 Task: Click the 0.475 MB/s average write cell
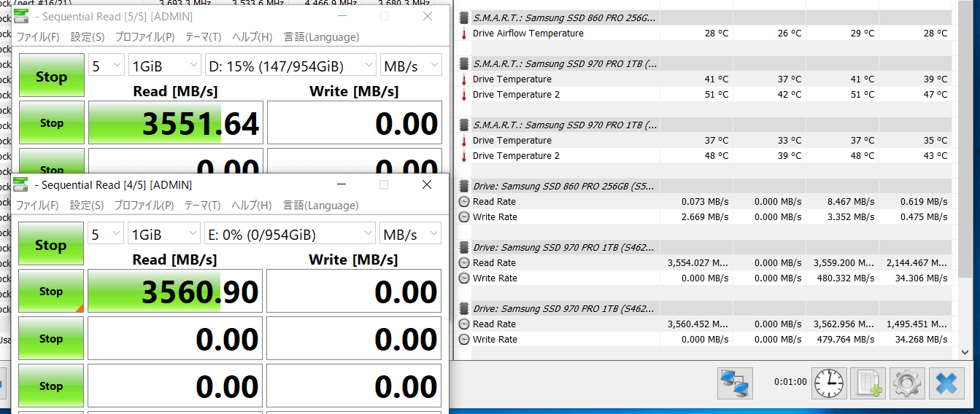[x=923, y=217]
